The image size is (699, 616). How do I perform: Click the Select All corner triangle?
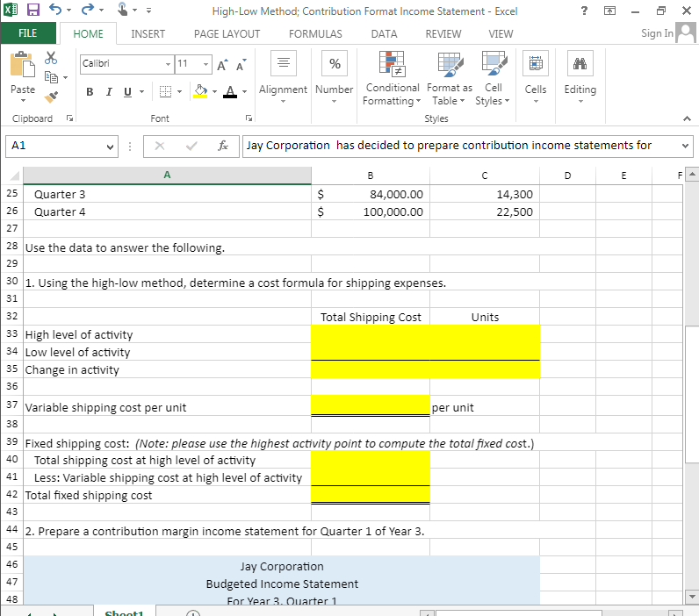pos(13,175)
